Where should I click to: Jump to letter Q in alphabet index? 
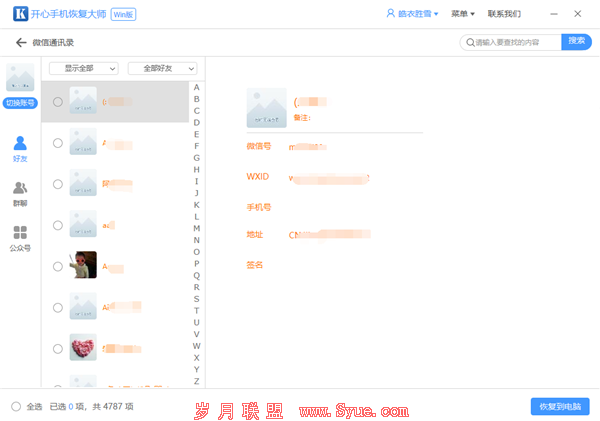(x=196, y=276)
